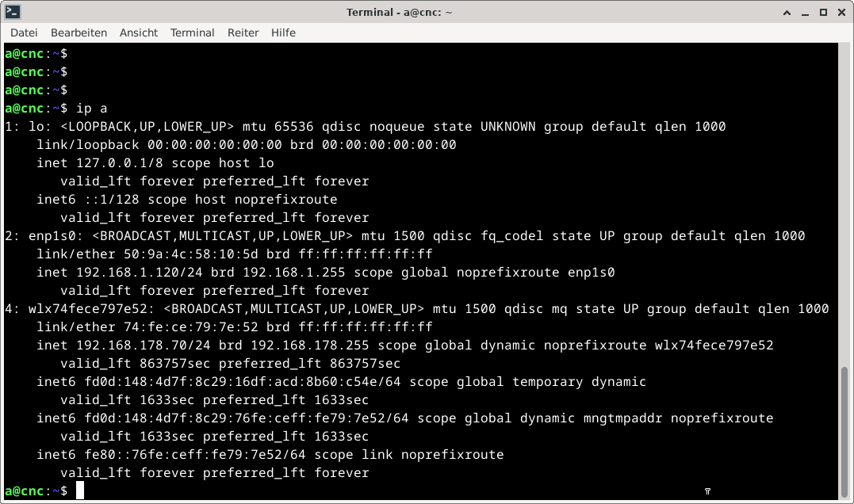Click the IPv6 address ending in c54e/64

[x=243, y=381]
